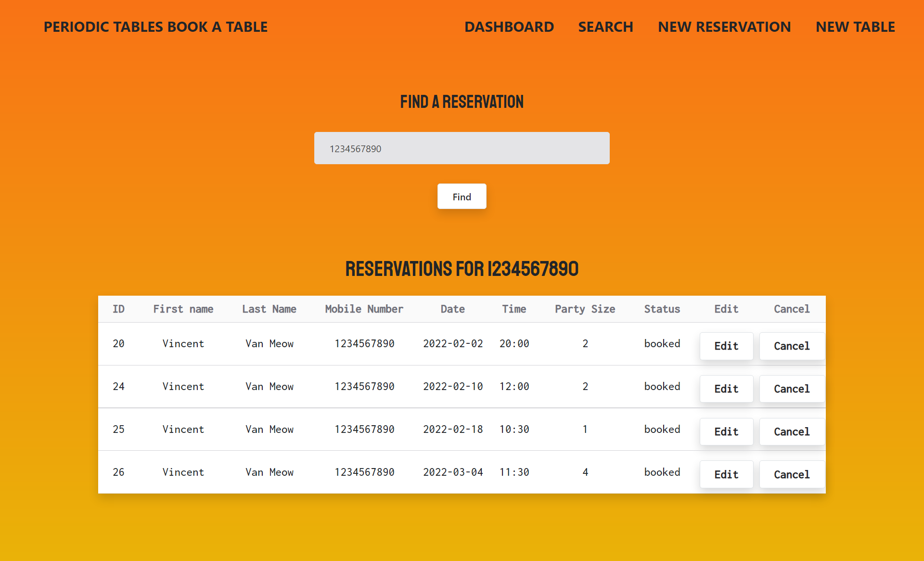Open New Reservation page

(x=724, y=27)
